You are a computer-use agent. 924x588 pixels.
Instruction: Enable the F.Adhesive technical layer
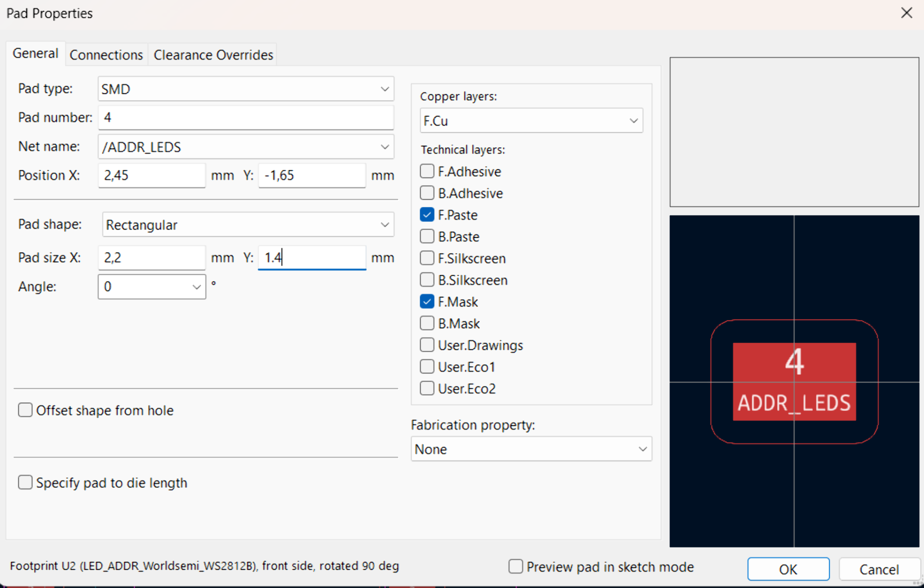(x=427, y=171)
